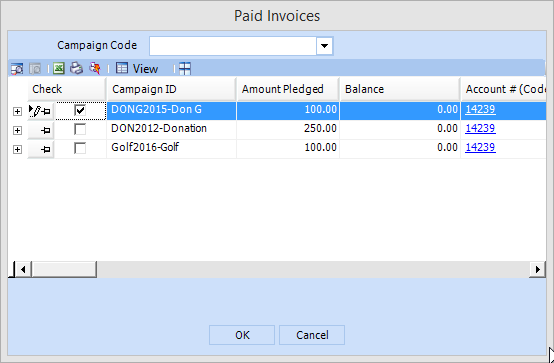Sort by the Balance column header
Image resolution: width=554 pixels, height=363 pixels.
(x=400, y=89)
